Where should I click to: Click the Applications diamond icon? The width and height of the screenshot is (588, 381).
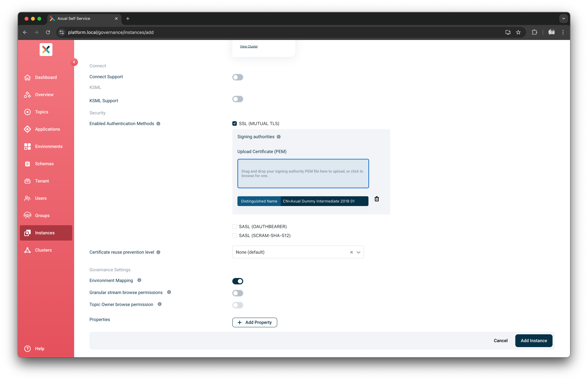(27, 129)
